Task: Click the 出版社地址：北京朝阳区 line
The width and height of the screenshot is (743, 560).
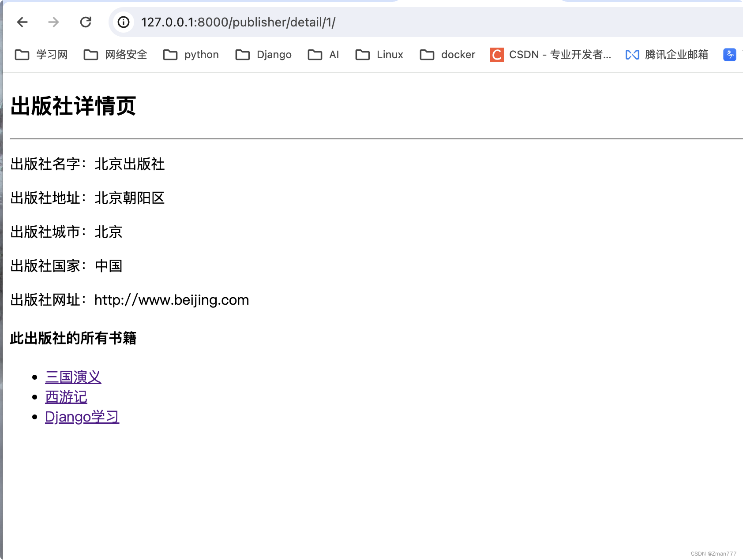Action: click(x=87, y=198)
